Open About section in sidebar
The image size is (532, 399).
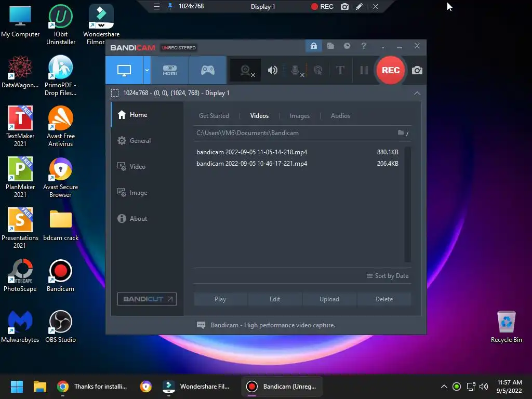click(147, 219)
